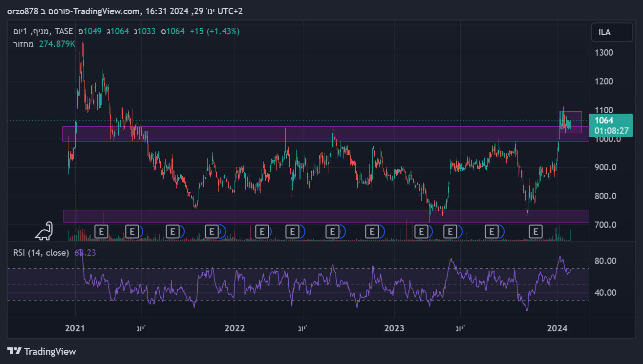Click the RSI (14, close) indicator legend
The width and height of the screenshot is (643, 364).
click(41, 253)
